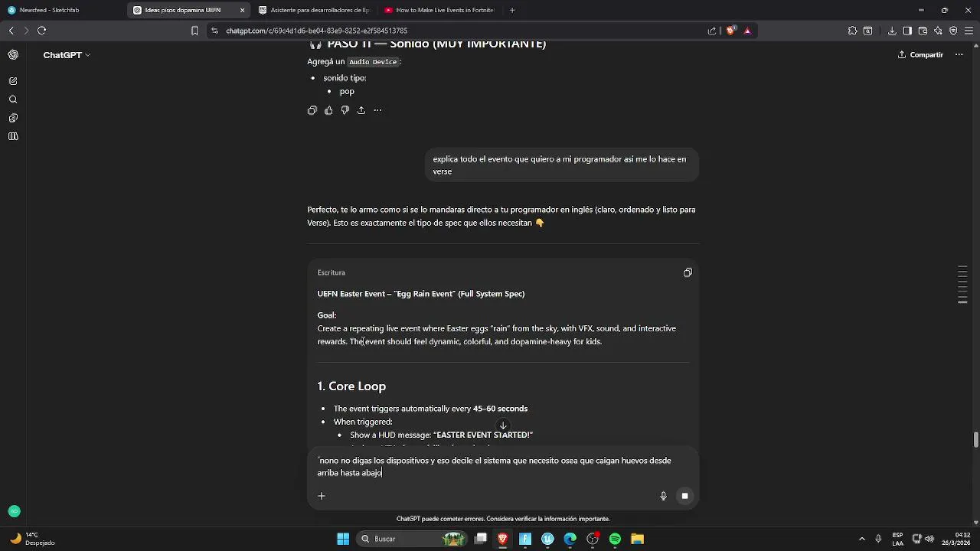Open site information icon in address bar

(x=214, y=31)
